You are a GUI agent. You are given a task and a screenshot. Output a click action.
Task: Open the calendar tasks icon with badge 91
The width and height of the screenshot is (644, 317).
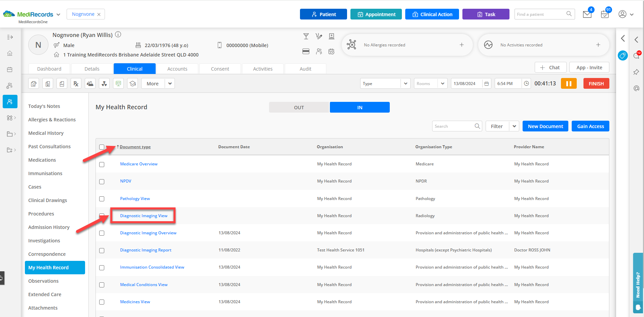click(605, 14)
